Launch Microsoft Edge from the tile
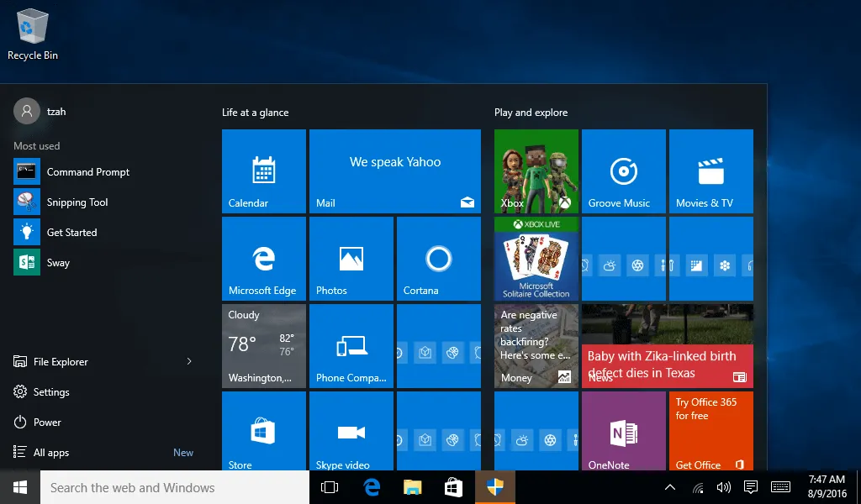 (x=263, y=259)
